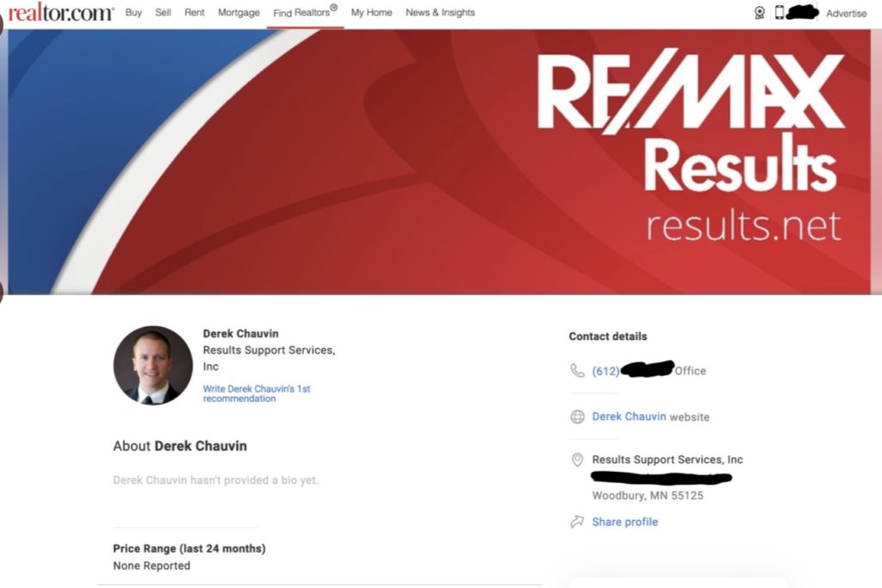Select the map pin icon by Results Support Services
The image size is (882, 588).
577,459
